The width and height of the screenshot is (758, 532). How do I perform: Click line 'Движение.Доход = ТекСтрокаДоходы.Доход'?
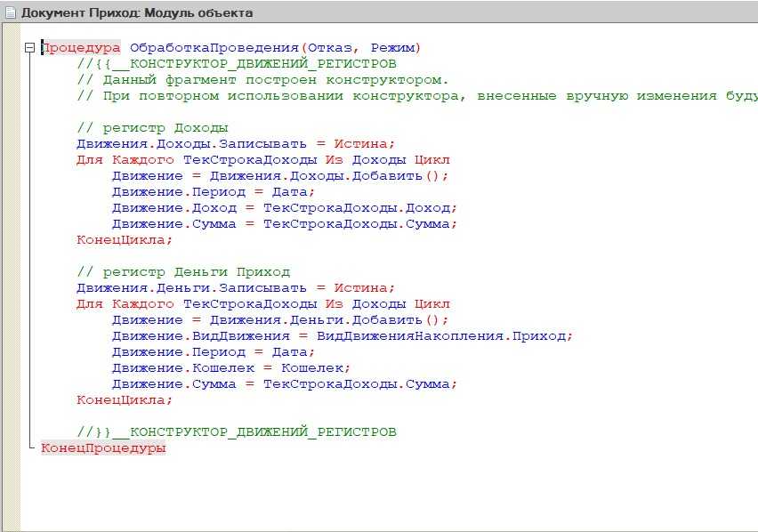[x=285, y=208]
